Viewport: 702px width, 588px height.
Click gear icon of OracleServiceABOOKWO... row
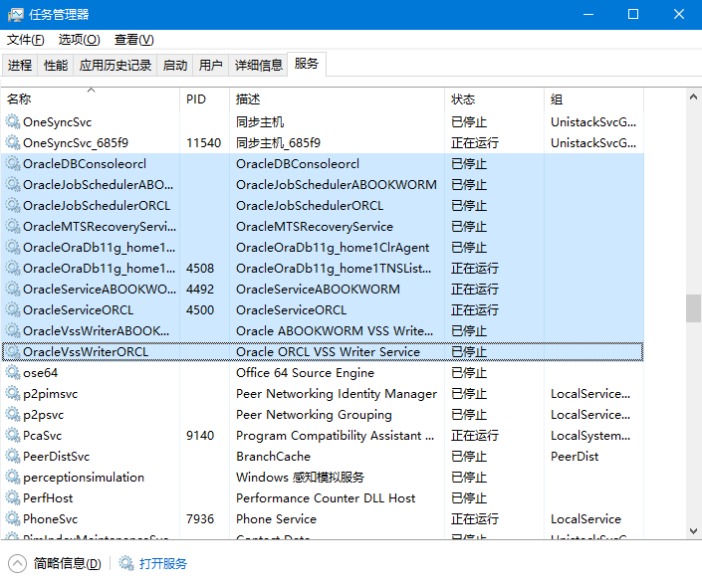(x=13, y=290)
